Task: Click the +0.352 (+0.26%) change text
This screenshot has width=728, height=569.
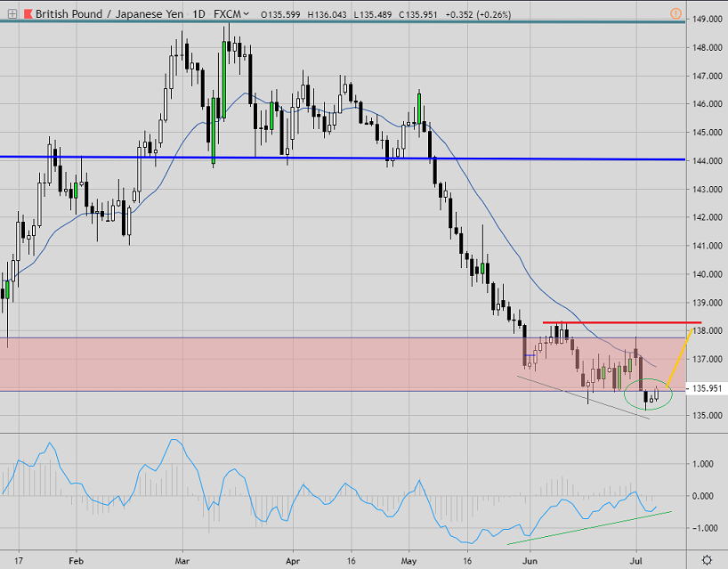Action: click(x=478, y=15)
